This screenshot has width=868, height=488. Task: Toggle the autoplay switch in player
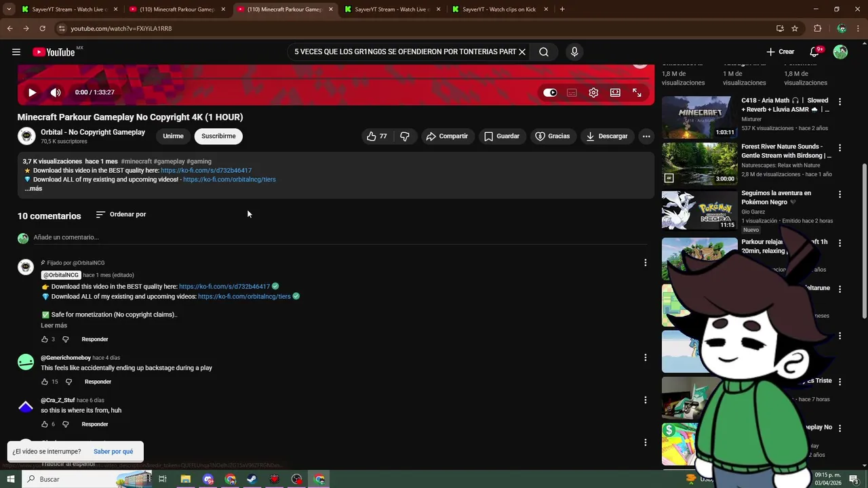click(550, 93)
